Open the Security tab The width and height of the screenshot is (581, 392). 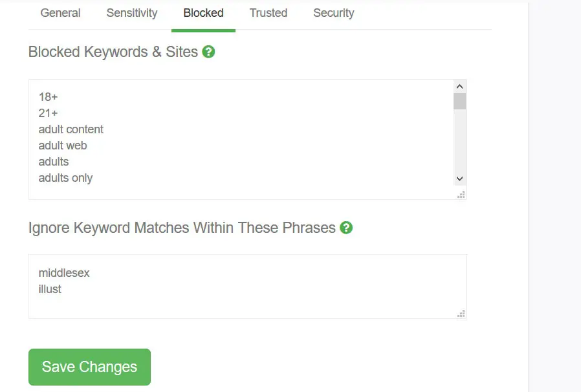coord(334,13)
